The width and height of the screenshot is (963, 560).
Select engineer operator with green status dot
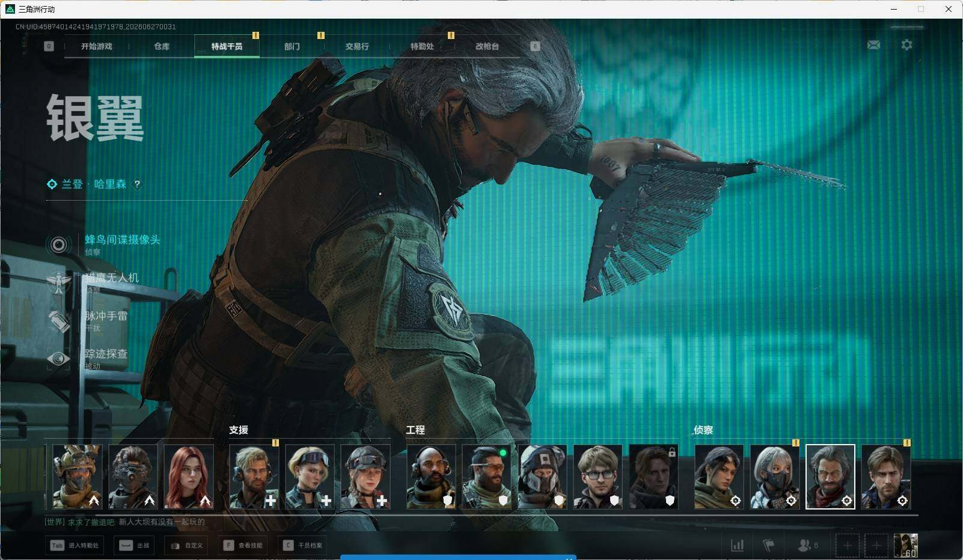click(486, 476)
